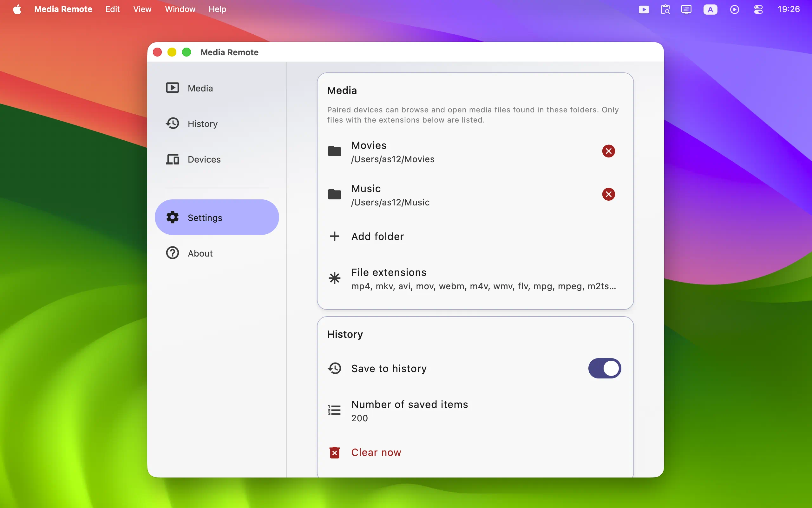This screenshot has width=812, height=508.
Task: Click Clear now
Action: pos(475,452)
